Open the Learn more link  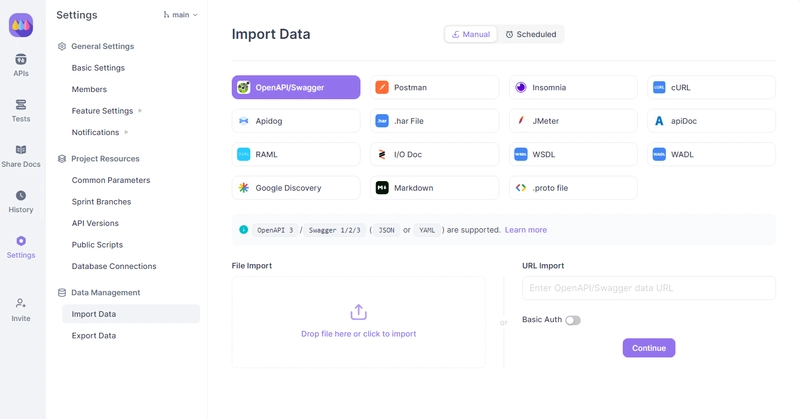(x=526, y=230)
